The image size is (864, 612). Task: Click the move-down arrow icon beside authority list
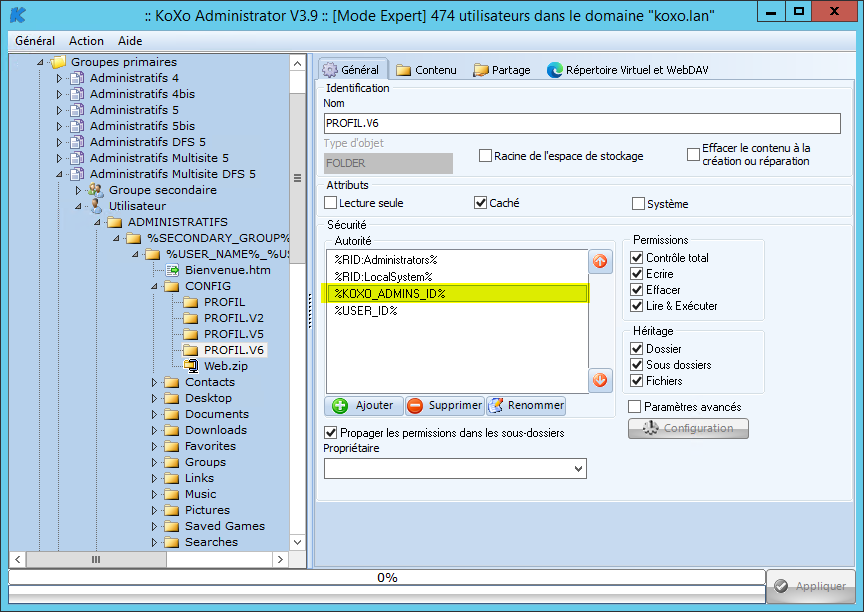pyautogui.click(x=600, y=380)
